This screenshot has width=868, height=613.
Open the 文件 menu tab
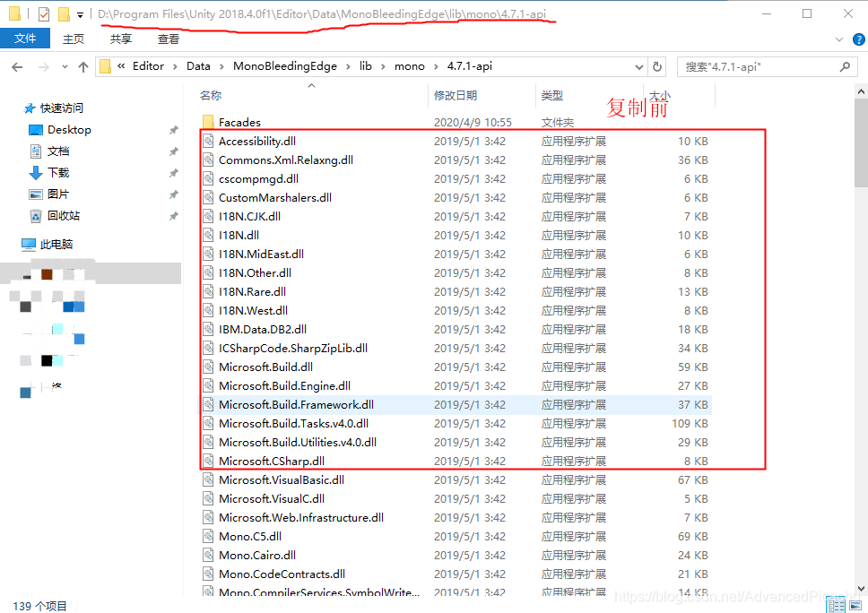click(x=25, y=39)
